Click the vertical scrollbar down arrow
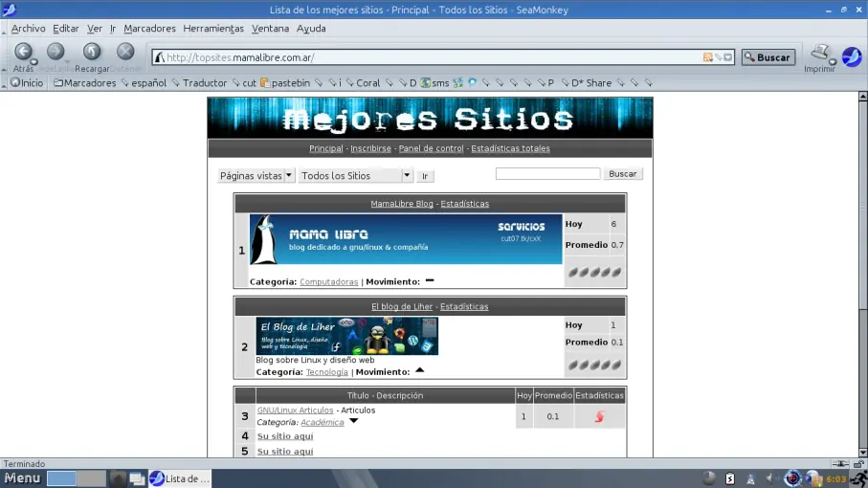This screenshot has width=868, height=488. click(x=863, y=453)
